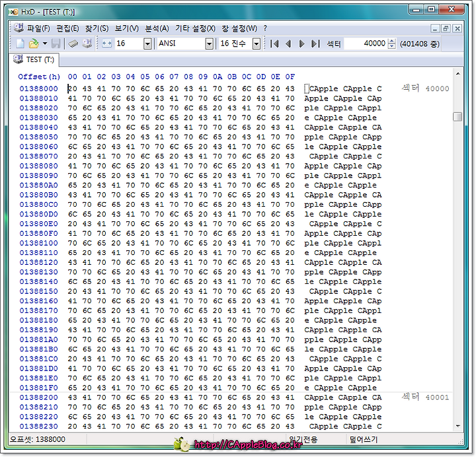Open the 편집(E) menu
The width and height of the screenshot is (476, 457).
[67, 28]
